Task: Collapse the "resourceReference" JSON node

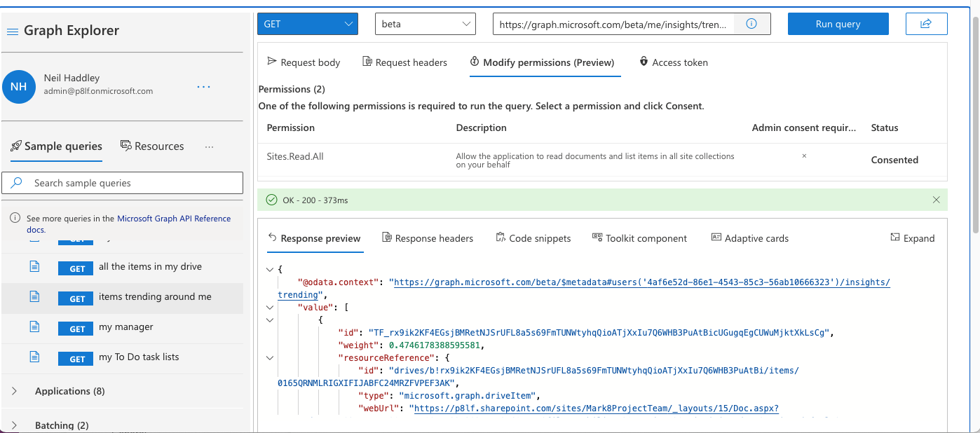Action: point(271,357)
